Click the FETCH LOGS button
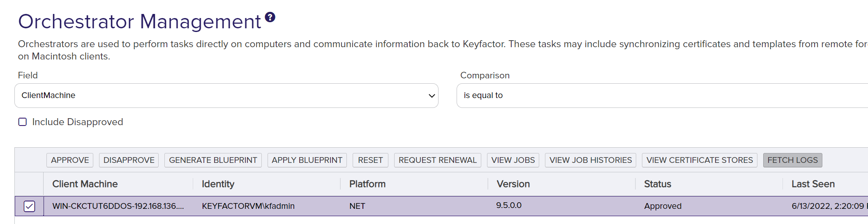This screenshot has height=224, width=868. [x=792, y=160]
